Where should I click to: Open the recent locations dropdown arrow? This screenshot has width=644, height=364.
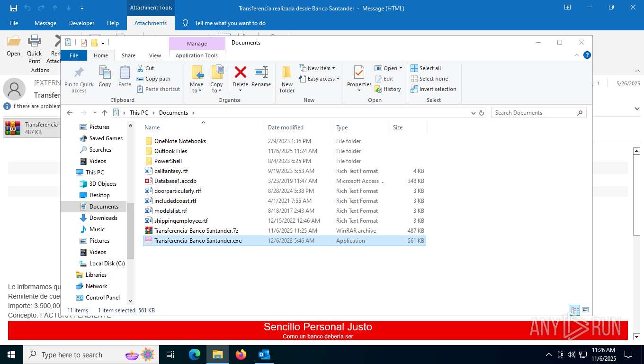[x=95, y=113]
